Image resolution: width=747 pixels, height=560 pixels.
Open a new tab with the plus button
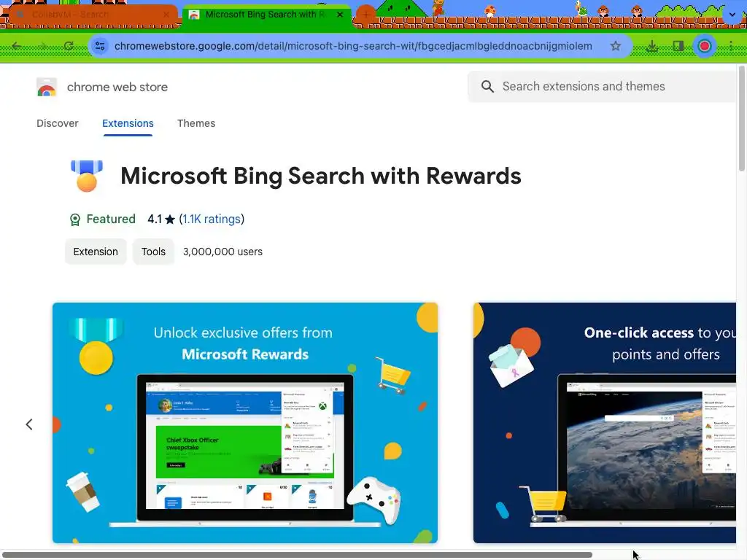(x=366, y=15)
